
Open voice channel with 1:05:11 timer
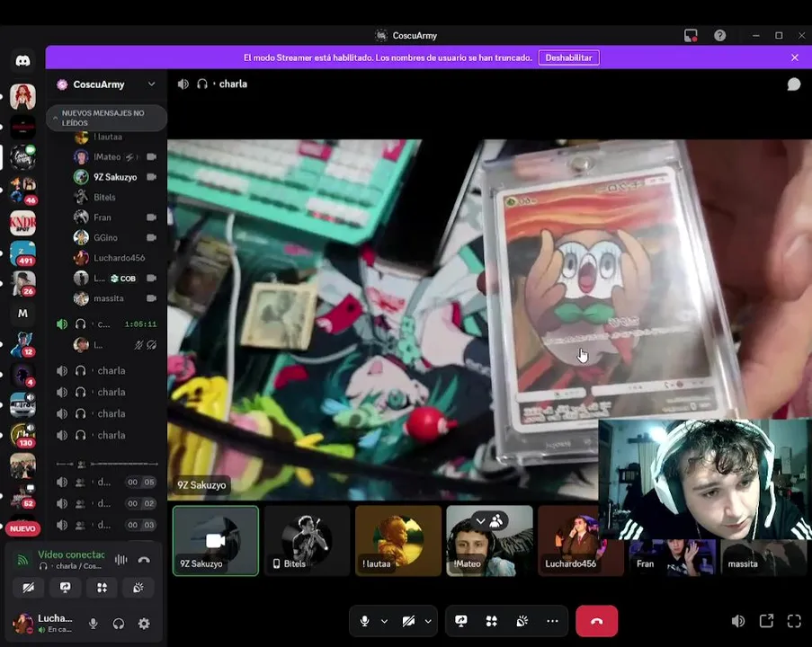pos(106,324)
